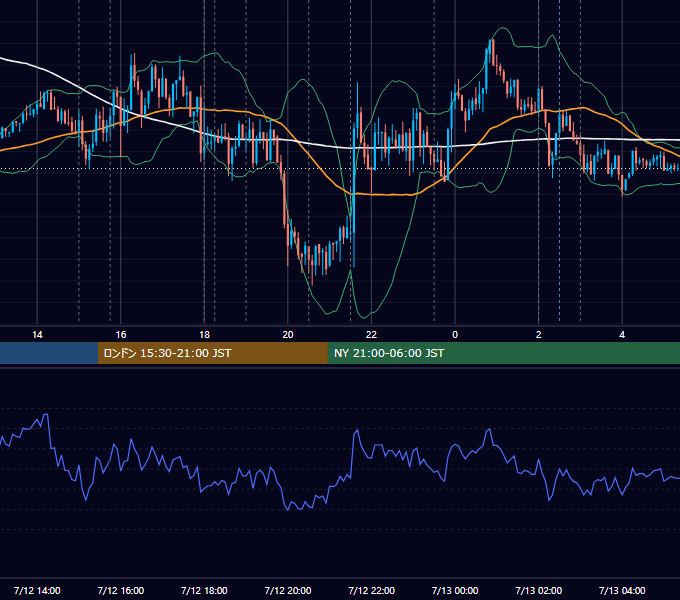Click the 7/13 04:00 time label
Screen dimensions: 680x600
pos(622,590)
